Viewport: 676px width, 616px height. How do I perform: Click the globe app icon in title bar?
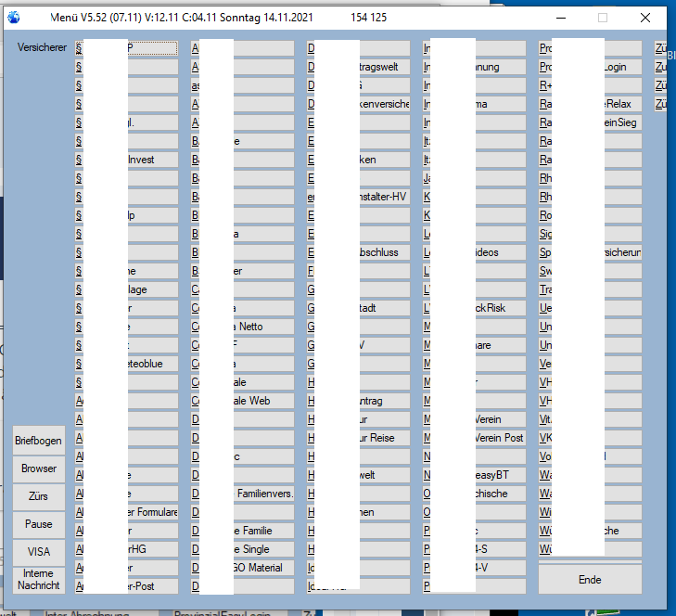tap(13, 18)
